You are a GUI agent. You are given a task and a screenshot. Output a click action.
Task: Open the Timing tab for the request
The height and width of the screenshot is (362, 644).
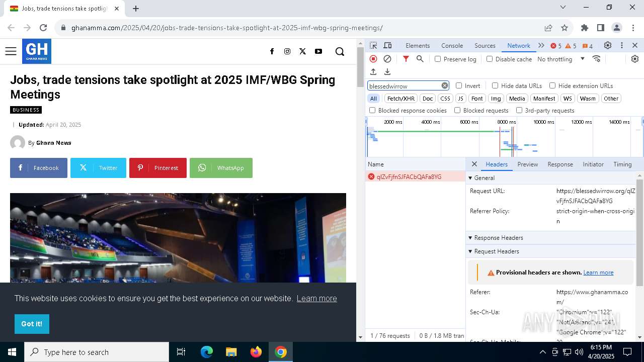pyautogui.click(x=622, y=164)
